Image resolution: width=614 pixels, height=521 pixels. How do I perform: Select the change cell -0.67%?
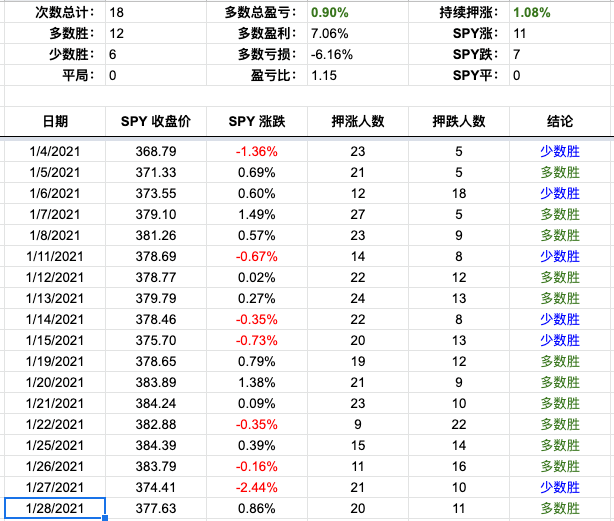point(257,256)
